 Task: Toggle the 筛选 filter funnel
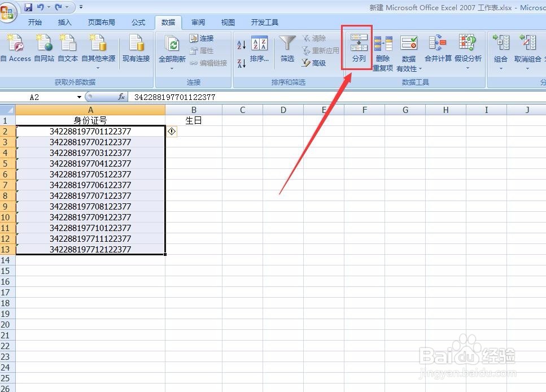click(x=287, y=49)
